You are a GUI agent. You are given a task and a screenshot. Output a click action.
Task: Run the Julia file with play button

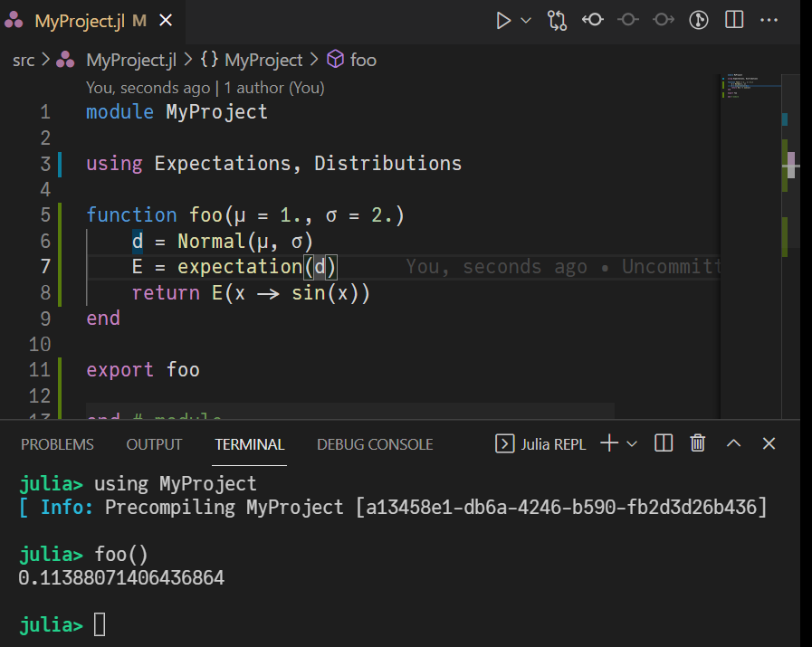coord(504,20)
